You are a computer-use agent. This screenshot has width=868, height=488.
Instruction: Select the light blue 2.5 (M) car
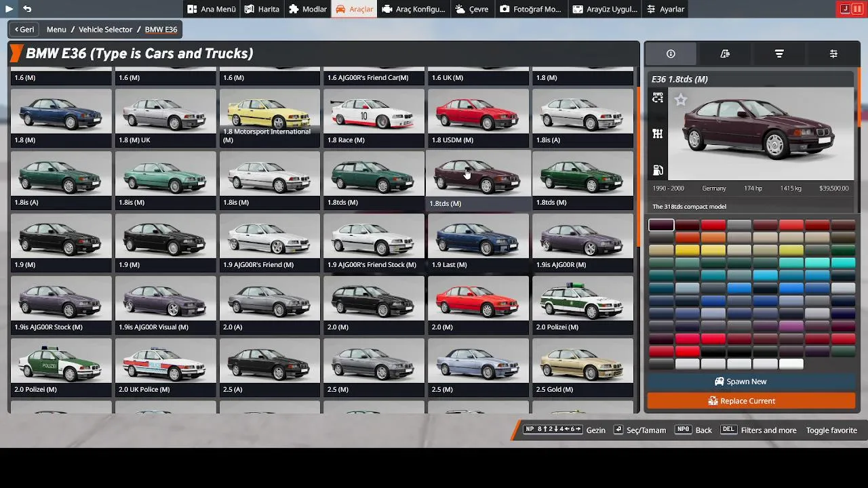point(479,368)
